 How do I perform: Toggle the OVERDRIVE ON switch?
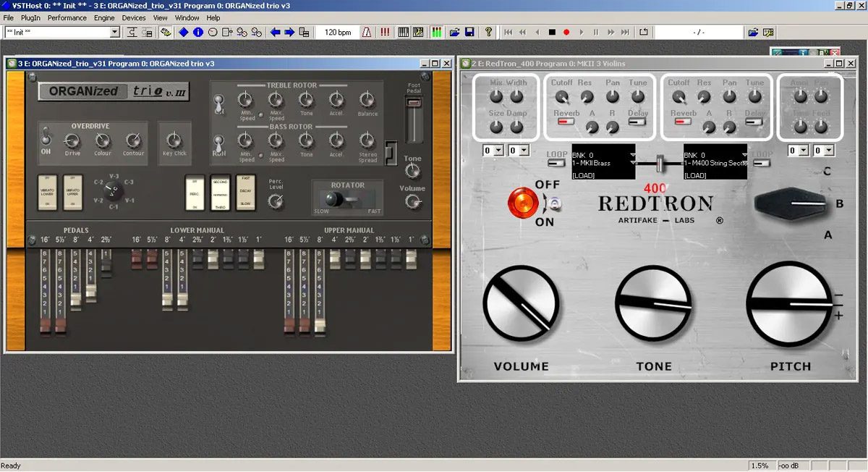[x=46, y=136]
